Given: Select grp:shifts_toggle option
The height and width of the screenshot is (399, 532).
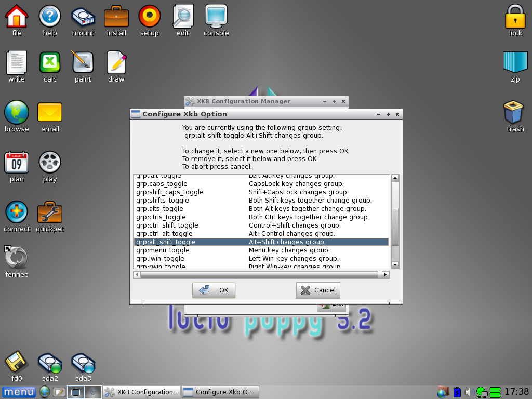Looking at the screenshot, I should pyautogui.click(x=262, y=200).
